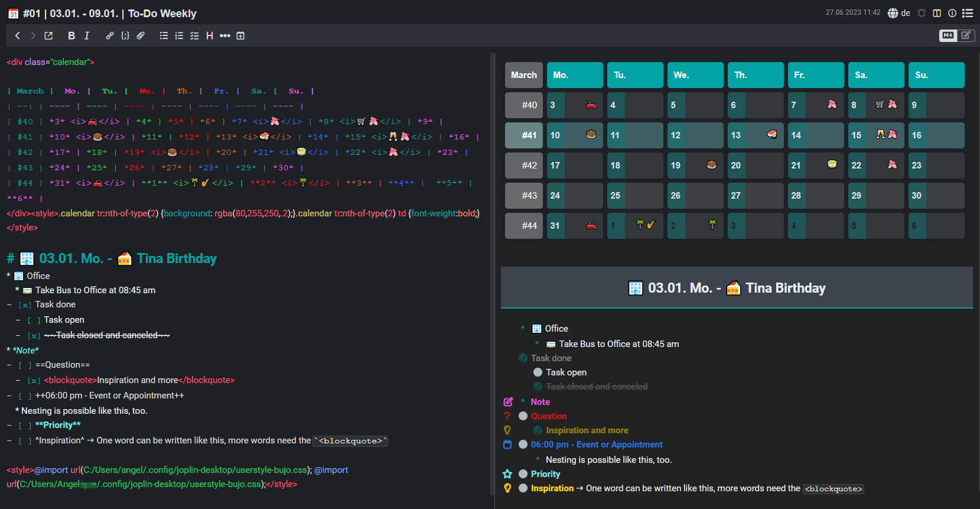This screenshot has width=980, height=509.
Task: Toggle bold formatting
Action: [71, 35]
